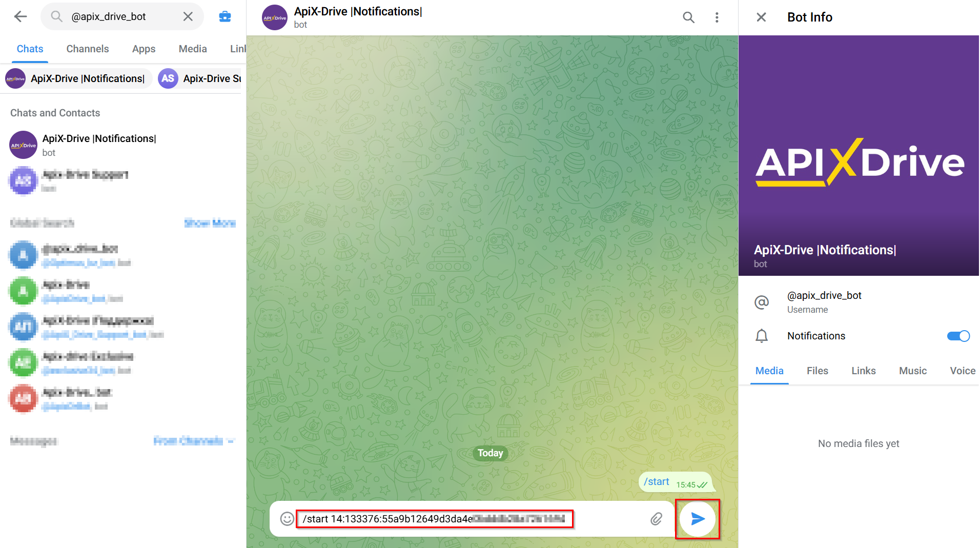Switch to the Channels tab
This screenshot has height=548, width=980.
88,49
